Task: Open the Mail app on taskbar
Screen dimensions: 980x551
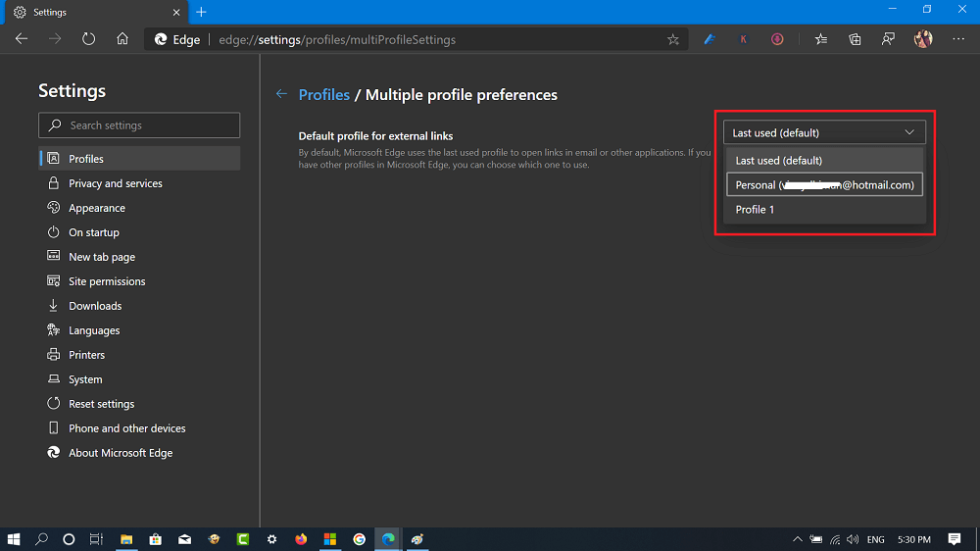Action: [184, 539]
